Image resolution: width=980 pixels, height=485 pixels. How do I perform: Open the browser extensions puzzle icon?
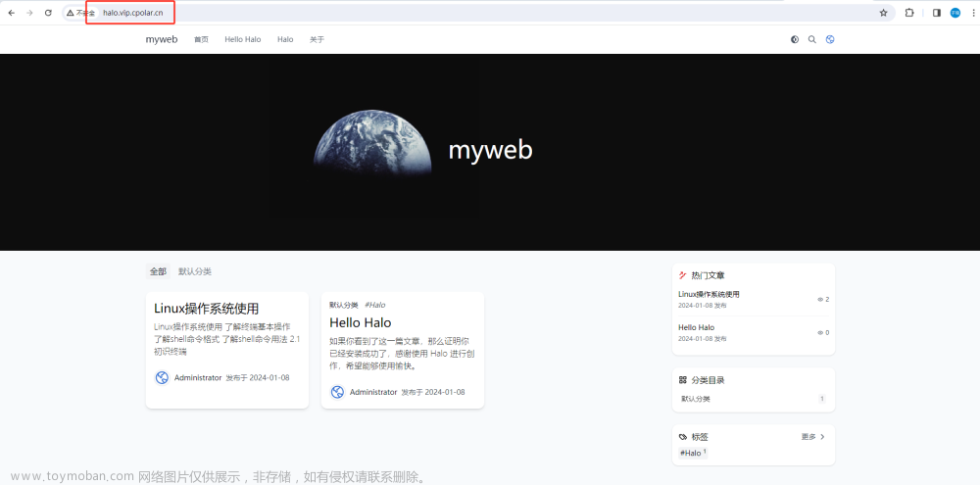pyautogui.click(x=909, y=13)
